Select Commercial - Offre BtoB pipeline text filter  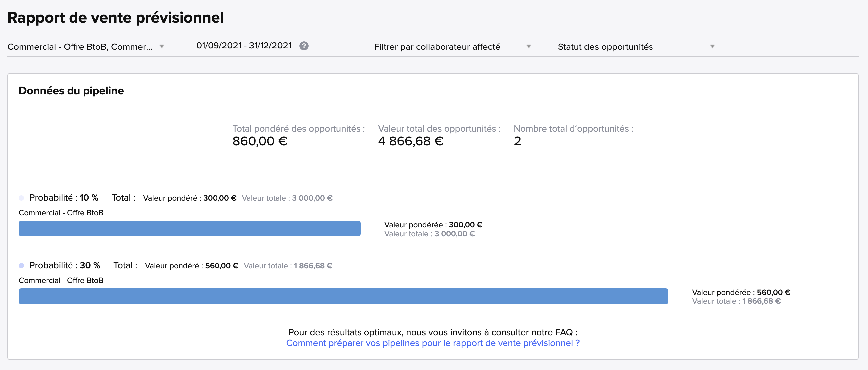click(x=80, y=47)
